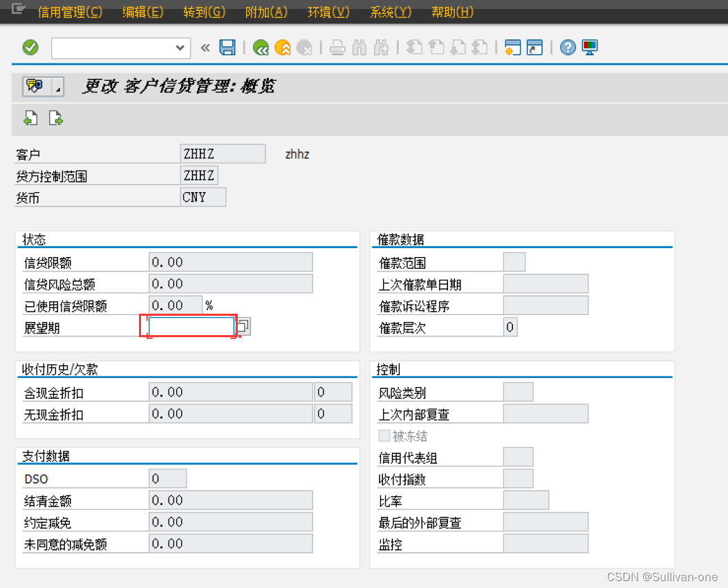The image size is (728, 588).
Task: Open the 信用管理(C) menu
Action: pos(69,12)
